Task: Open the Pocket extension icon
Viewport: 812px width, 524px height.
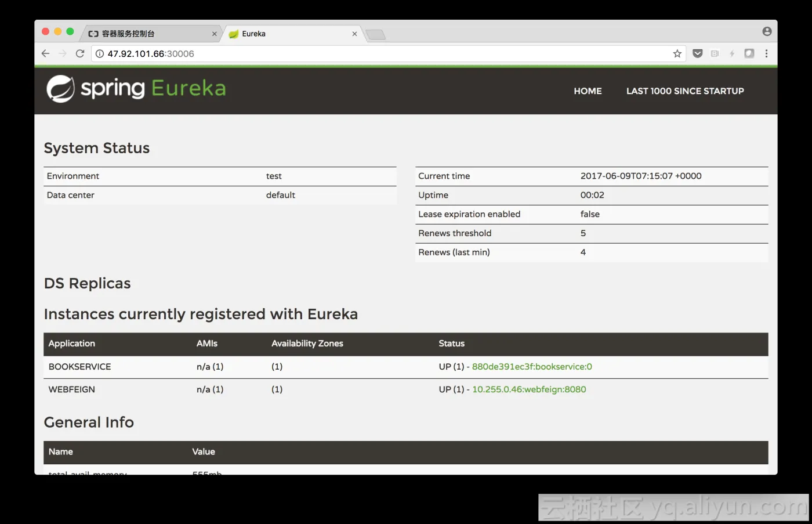Action: tap(698, 53)
